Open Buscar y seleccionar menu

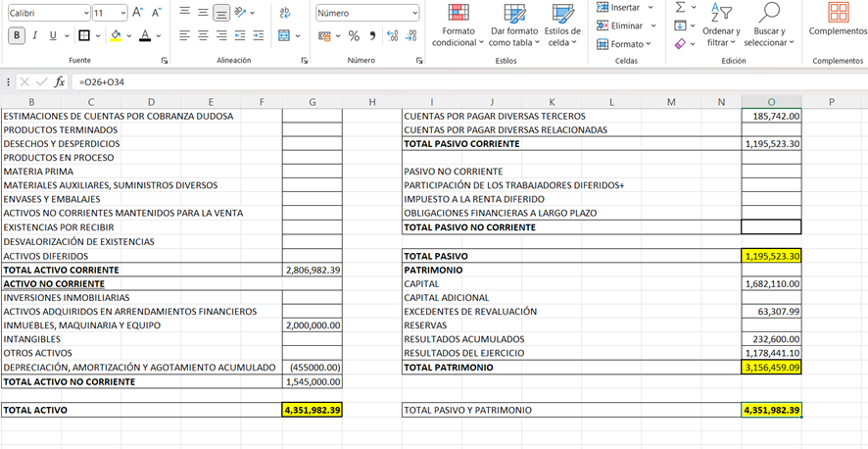769,25
